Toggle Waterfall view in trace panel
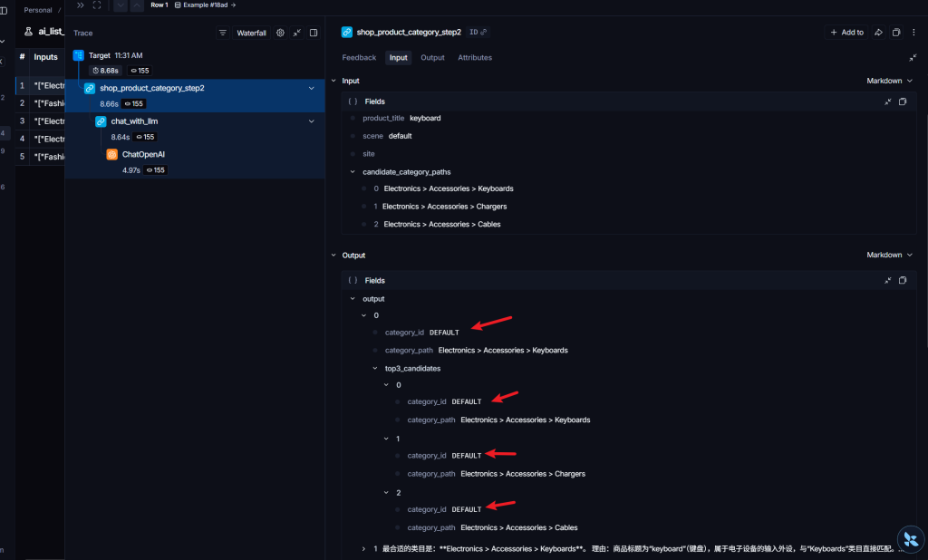This screenshot has width=928, height=560. click(x=251, y=33)
